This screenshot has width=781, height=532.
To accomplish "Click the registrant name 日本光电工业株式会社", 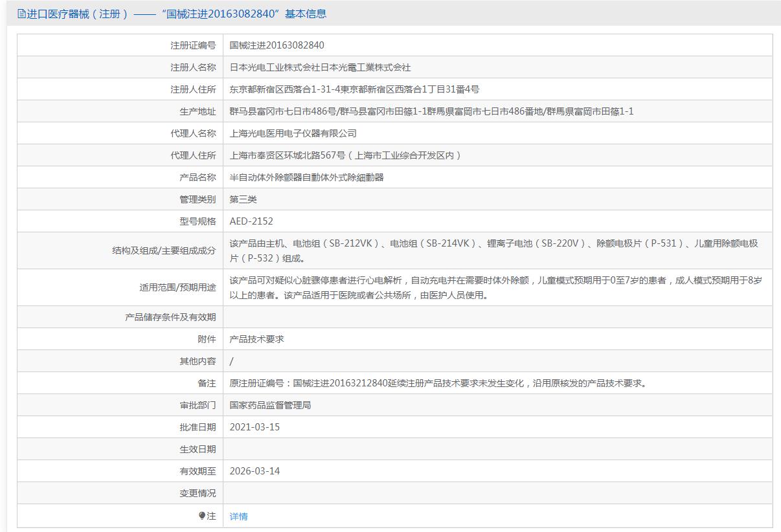I will 320,67.
